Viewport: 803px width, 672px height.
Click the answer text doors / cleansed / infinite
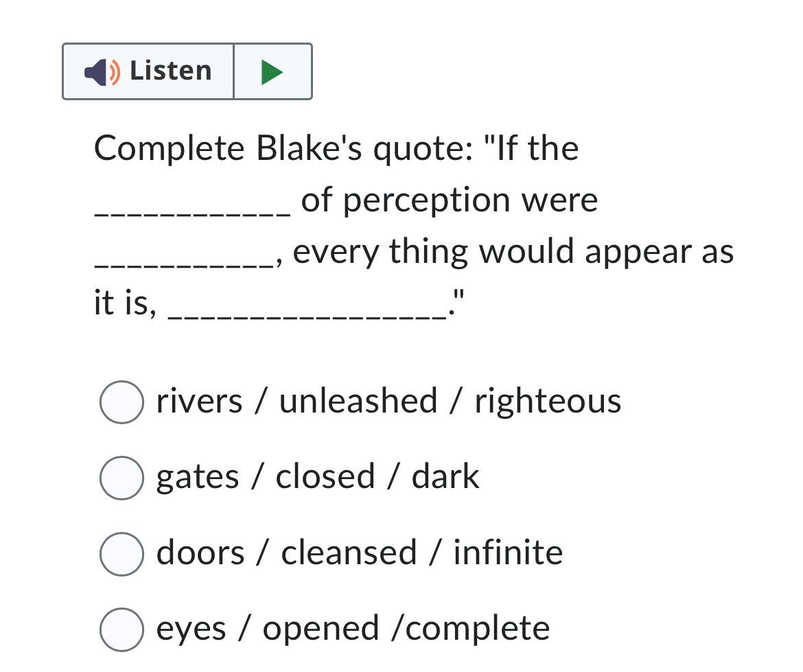(358, 553)
